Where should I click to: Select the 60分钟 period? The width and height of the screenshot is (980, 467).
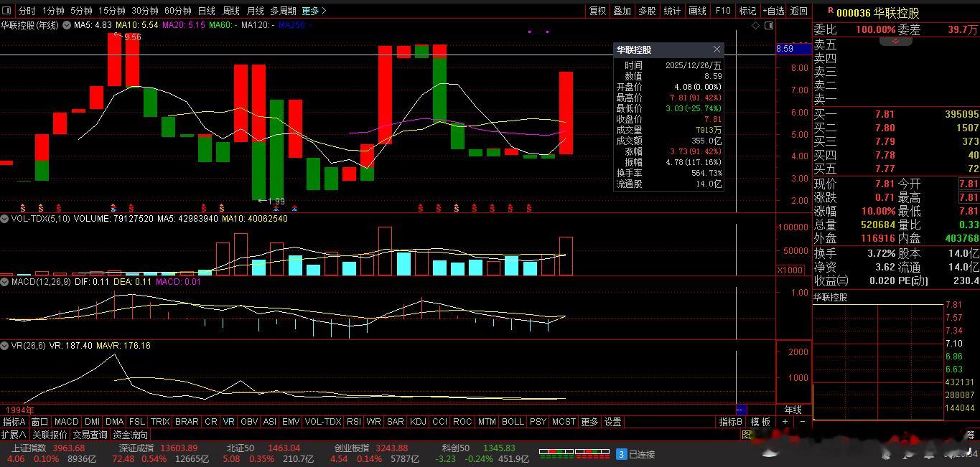178,11
